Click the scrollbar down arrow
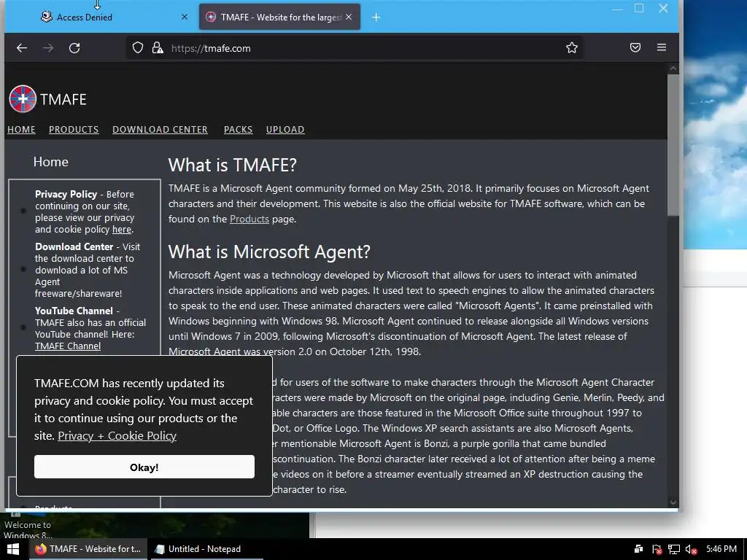 point(673,502)
